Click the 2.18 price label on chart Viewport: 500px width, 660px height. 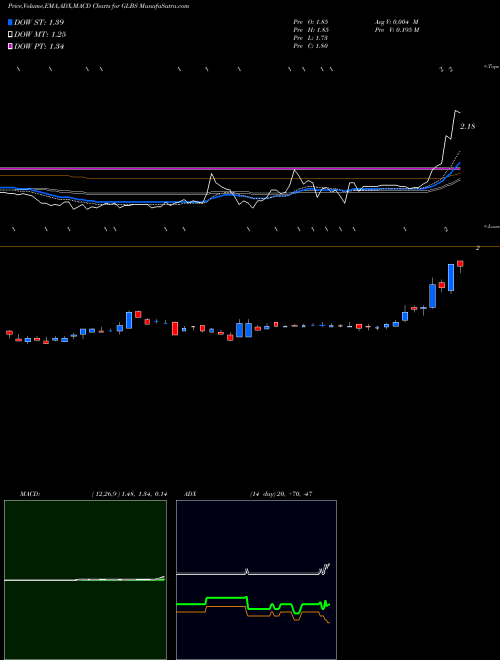468,126
